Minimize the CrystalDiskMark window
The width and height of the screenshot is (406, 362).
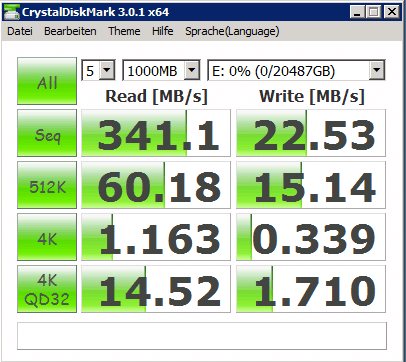tap(357, 12)
